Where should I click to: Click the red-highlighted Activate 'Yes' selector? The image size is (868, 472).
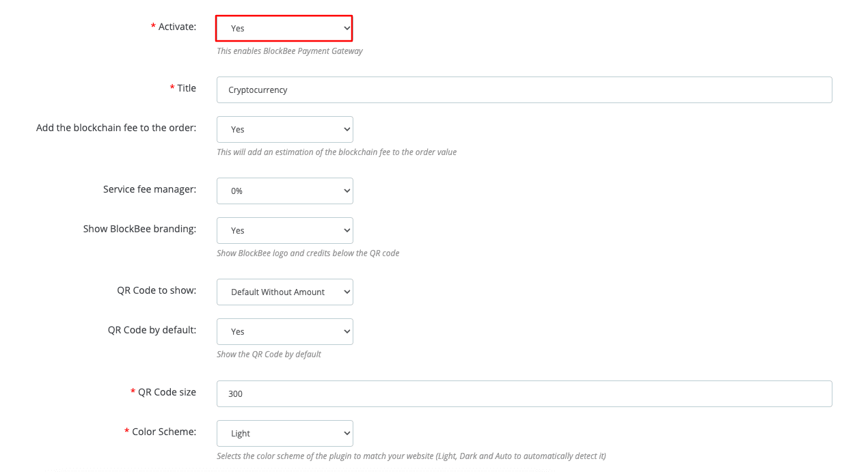click(x=284, y=28)
